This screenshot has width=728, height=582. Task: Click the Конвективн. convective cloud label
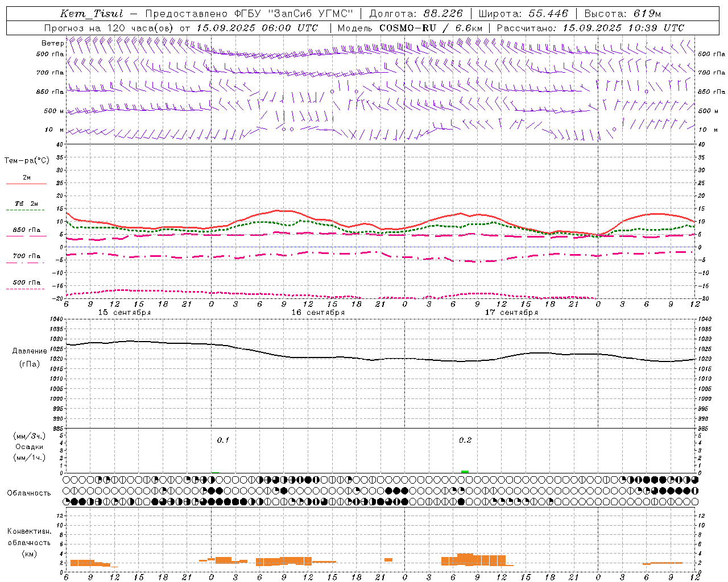click(30, 531)
